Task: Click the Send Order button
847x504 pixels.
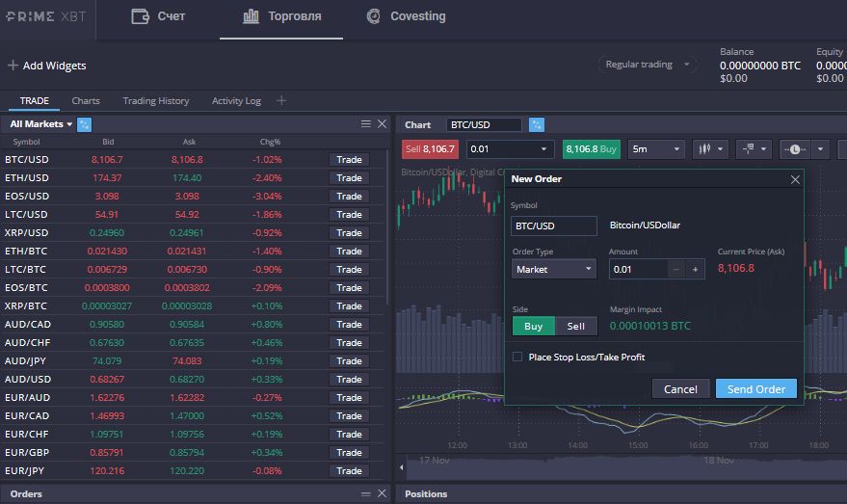Action: (755, 389)
